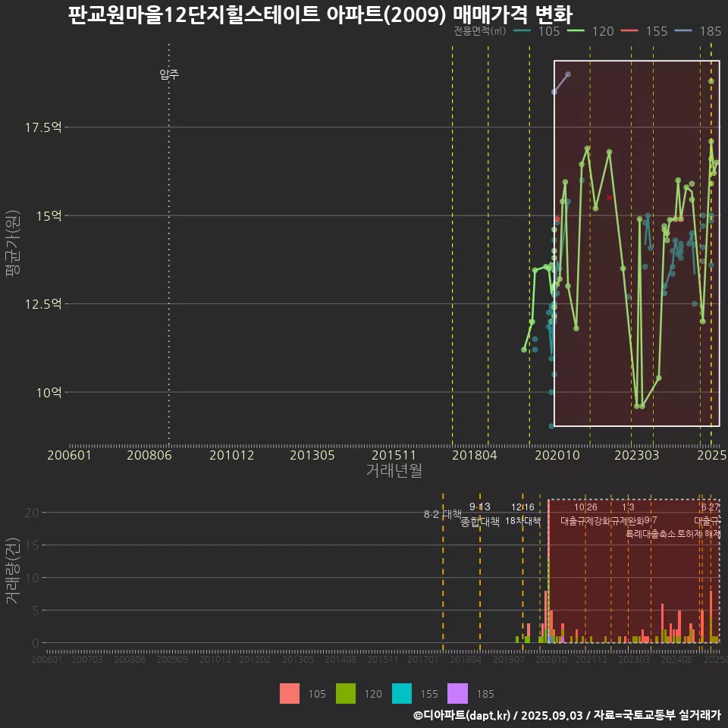
Task: Click 202406 on the volume chart x-axis
Action: [676, 659]
